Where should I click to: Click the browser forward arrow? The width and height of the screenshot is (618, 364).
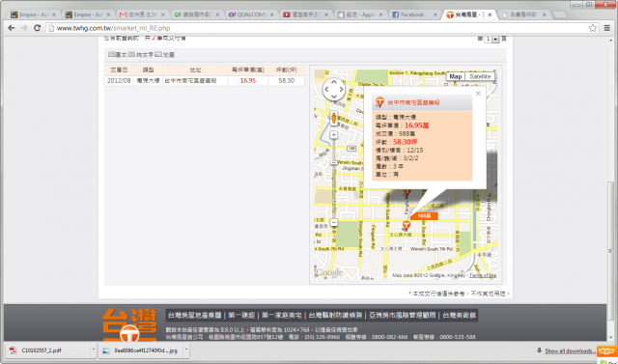[x=24, y=28]
